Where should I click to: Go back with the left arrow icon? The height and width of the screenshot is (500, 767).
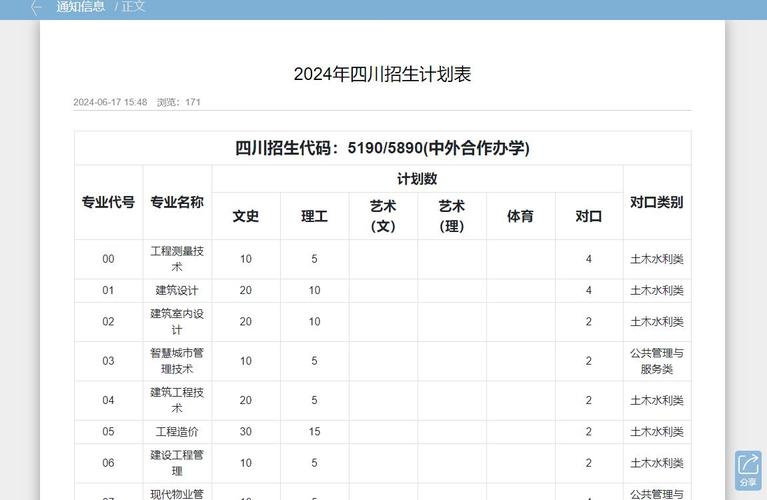[36, 7]
